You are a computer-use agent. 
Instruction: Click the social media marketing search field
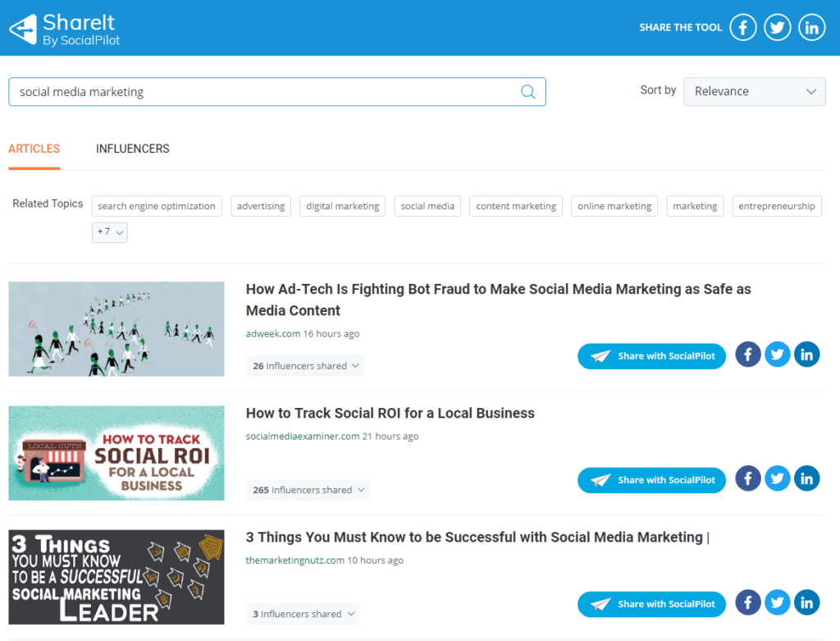click(277, 92)
